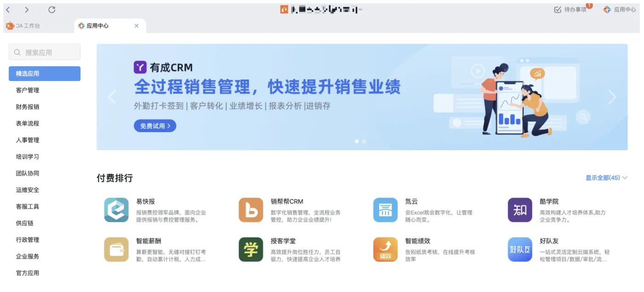Screen dimensions: 644x292
Task: Go to 官方应用 category
Action: coord(28,273)
